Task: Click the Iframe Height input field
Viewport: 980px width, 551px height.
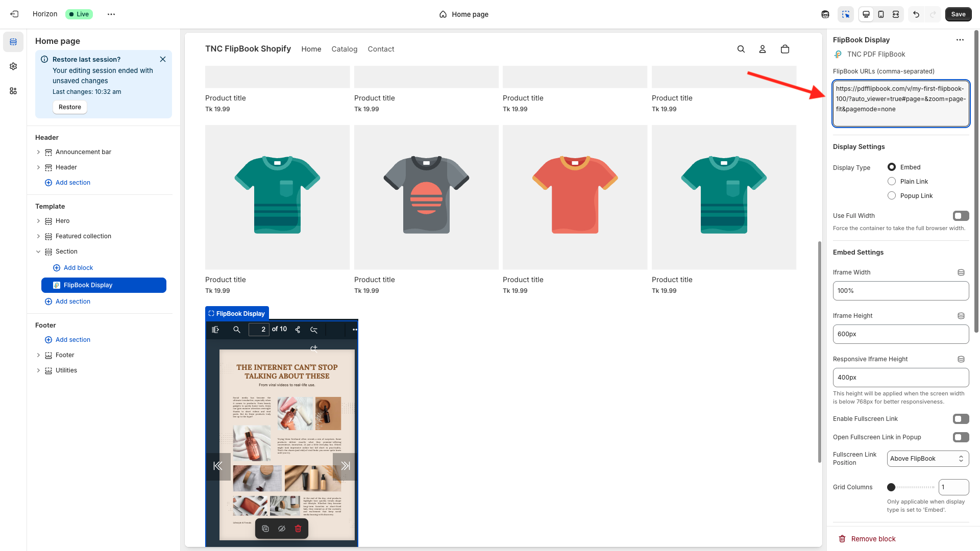Action: point(900,334)
